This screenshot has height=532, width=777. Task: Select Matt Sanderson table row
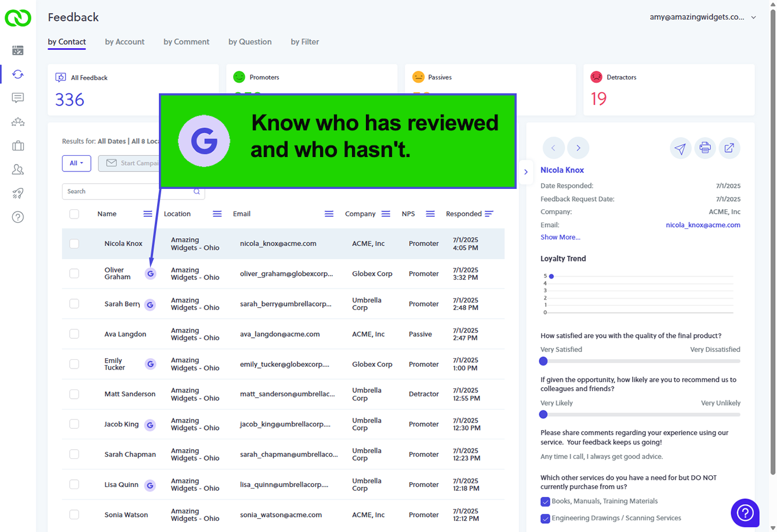pyautogui.click(x=283, y=394)
